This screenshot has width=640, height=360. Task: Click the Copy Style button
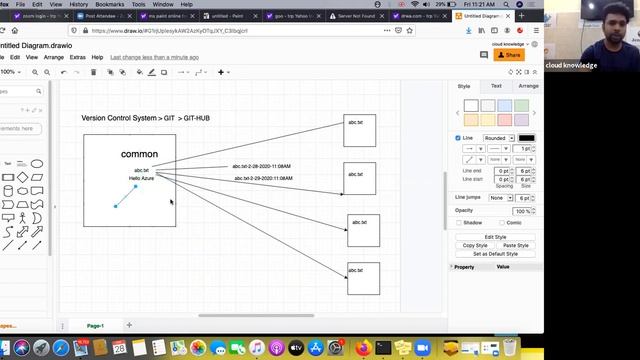[x=475, y=246]
